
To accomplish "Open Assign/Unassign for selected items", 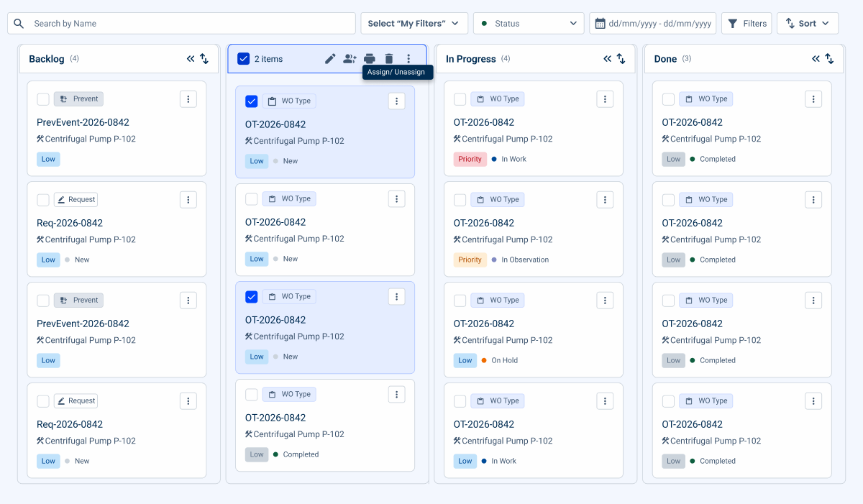I will point(350,59).
